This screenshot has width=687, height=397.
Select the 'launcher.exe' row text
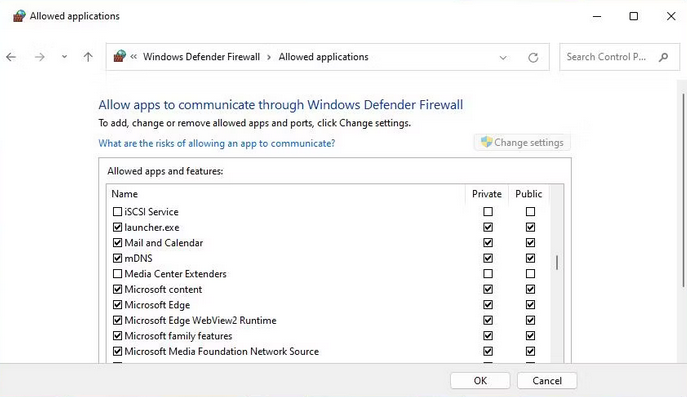pos(152,227)
